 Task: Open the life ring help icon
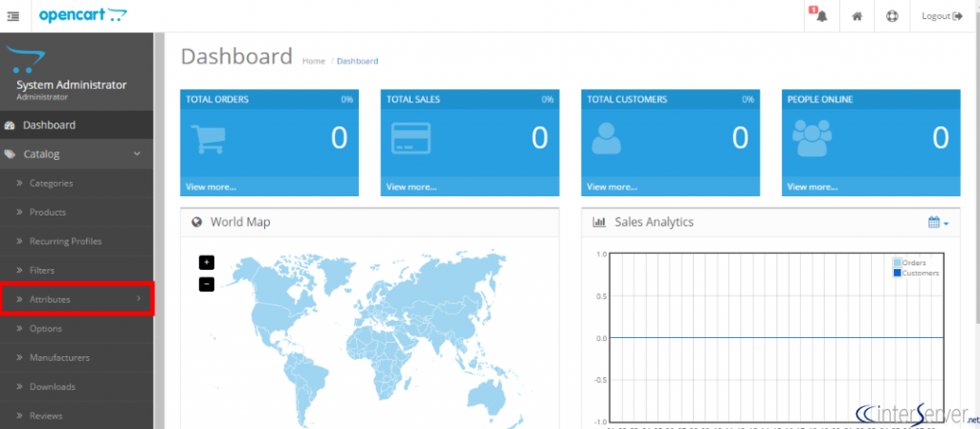pos(892,16)
